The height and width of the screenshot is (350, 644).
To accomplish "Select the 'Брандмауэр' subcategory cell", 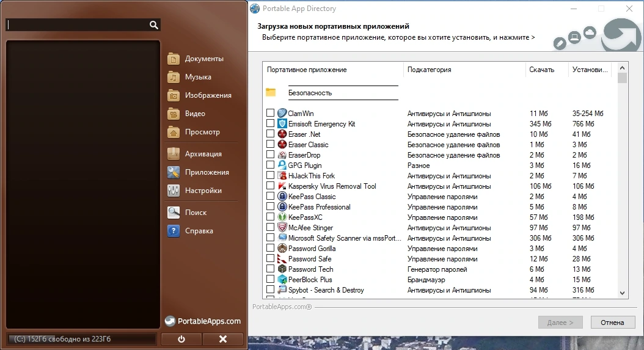I will [426, 280].
